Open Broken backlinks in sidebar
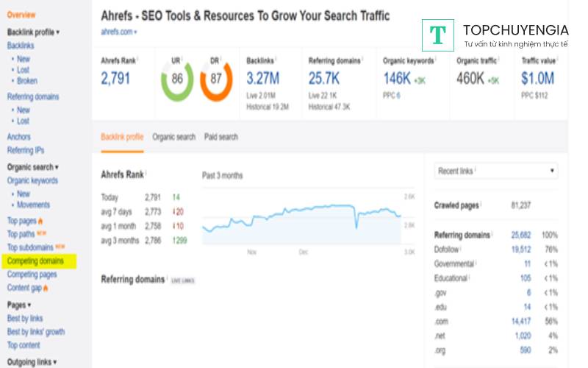 27,81
